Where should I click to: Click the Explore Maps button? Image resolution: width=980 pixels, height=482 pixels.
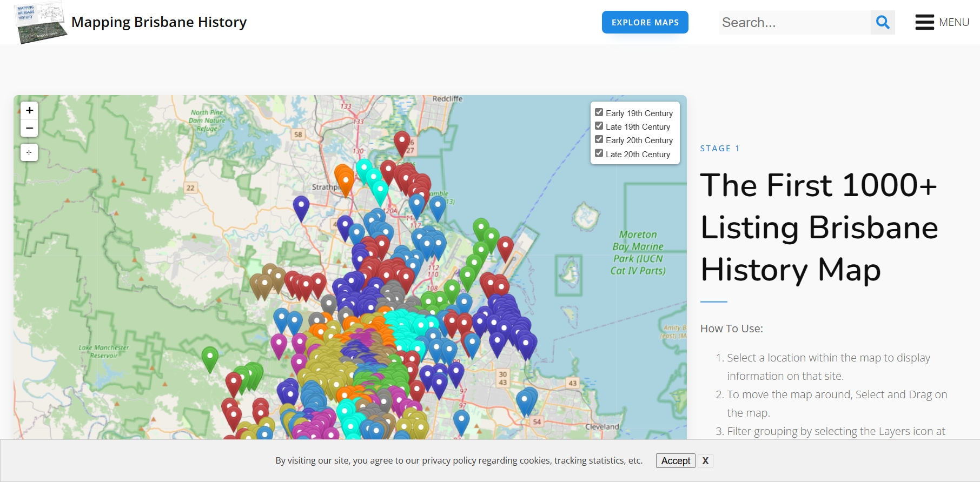pyautogui.click(x=645, y=23)
